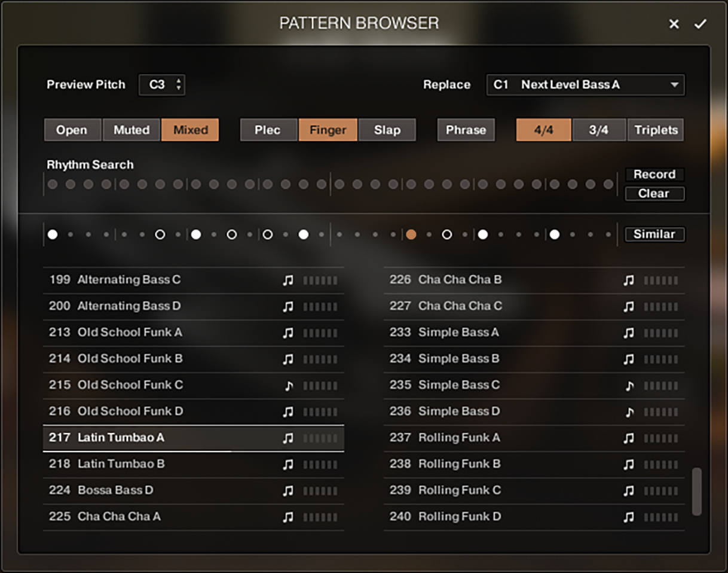Activate the Phrase filter
The height and width of the screenshot is (573, 728).
click(x=466, y=130)
